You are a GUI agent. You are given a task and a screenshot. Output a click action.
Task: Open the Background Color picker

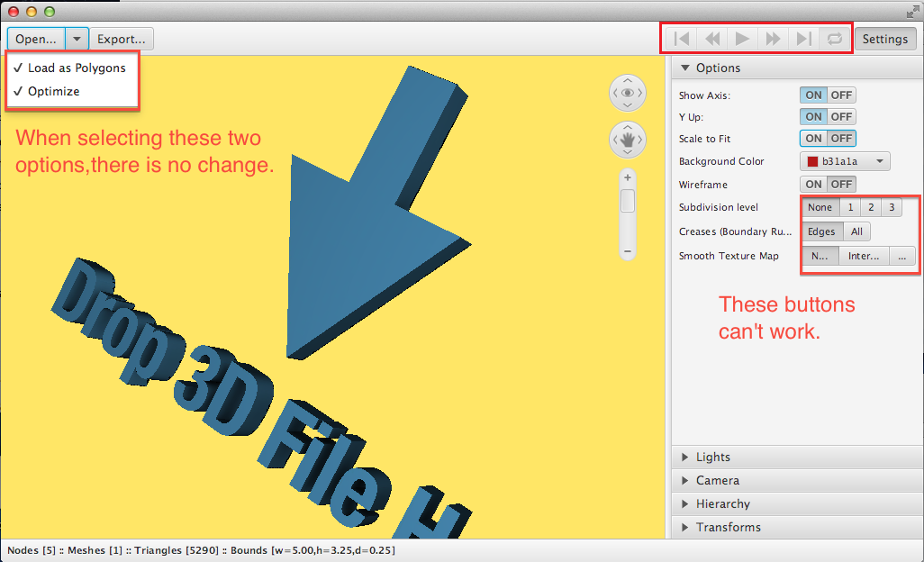coord(845,162)
